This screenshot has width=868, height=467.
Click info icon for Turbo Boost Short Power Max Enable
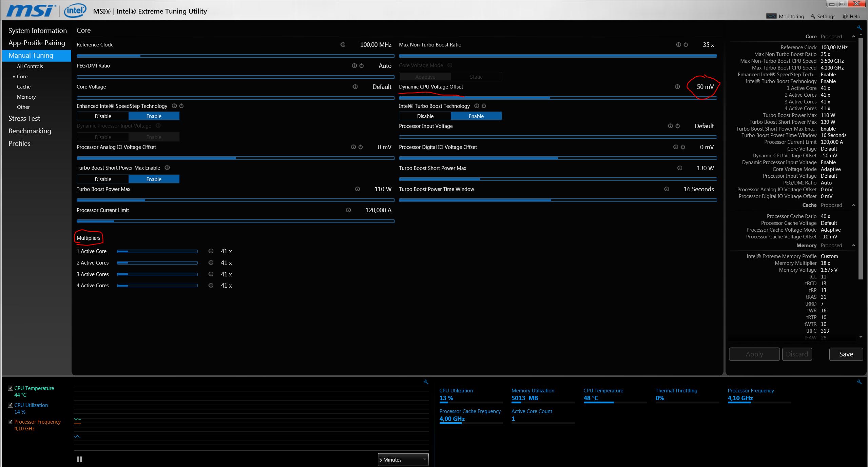coord(167,168)
